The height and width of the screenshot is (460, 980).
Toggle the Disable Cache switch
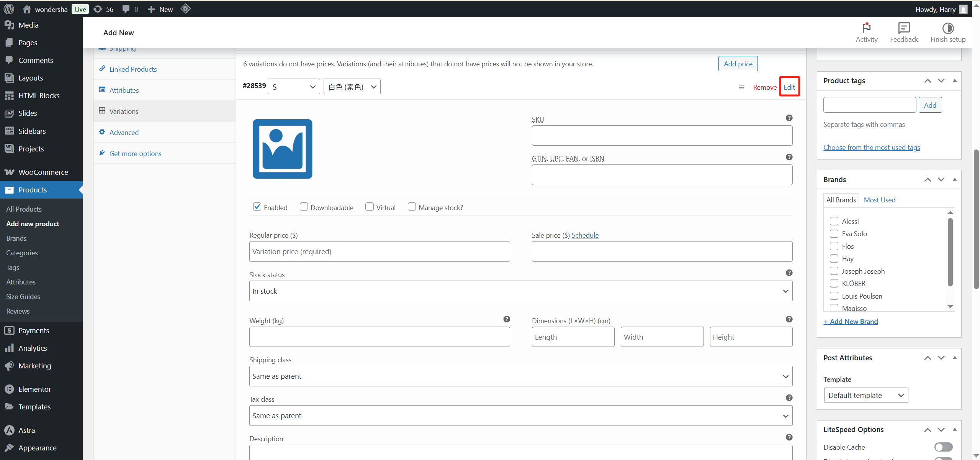(943, 447)
